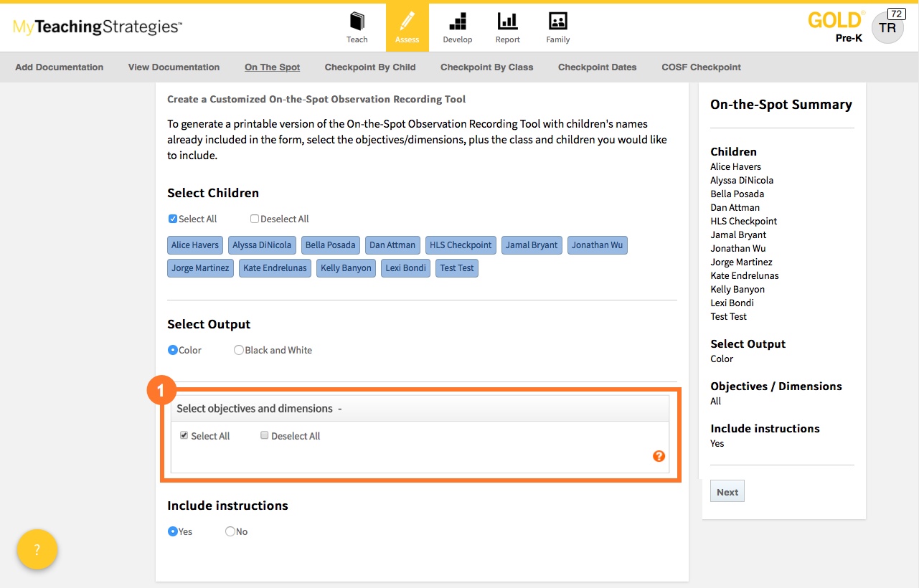This screenshot has width=919, height=588.
Task: Select No for Include instructions
Action: tap(230, 532)
